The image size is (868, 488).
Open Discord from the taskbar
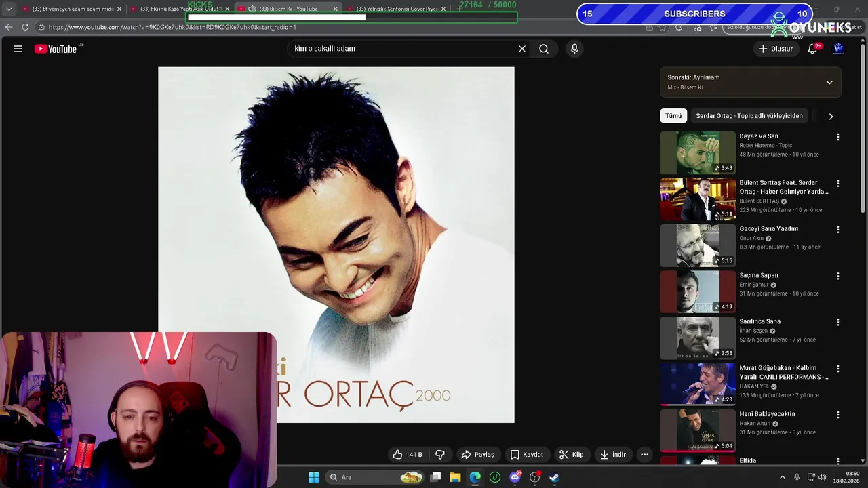click(515, 477)
